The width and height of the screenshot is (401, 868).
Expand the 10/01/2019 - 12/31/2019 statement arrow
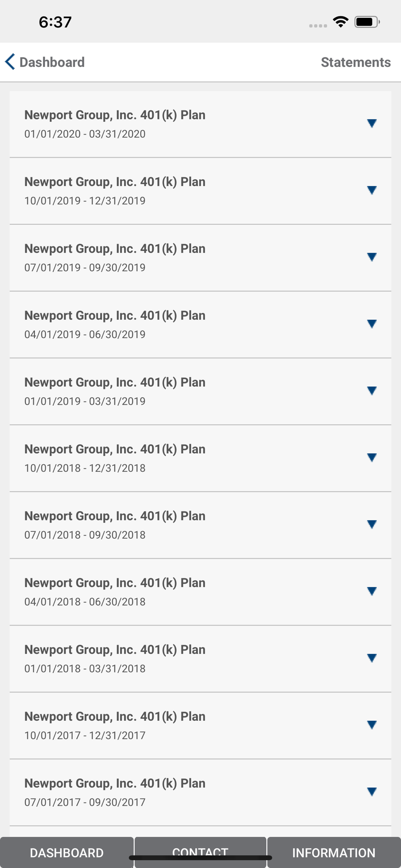click(371, 191)
